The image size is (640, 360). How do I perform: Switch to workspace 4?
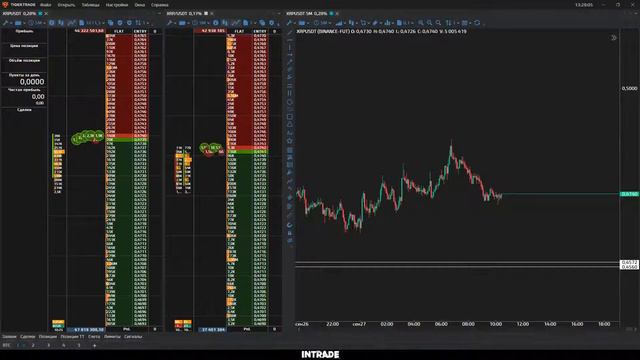click(x=64, y=345)
